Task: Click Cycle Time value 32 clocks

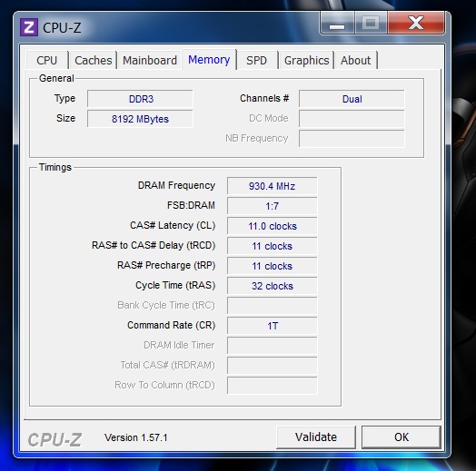Action: (272, 286)
